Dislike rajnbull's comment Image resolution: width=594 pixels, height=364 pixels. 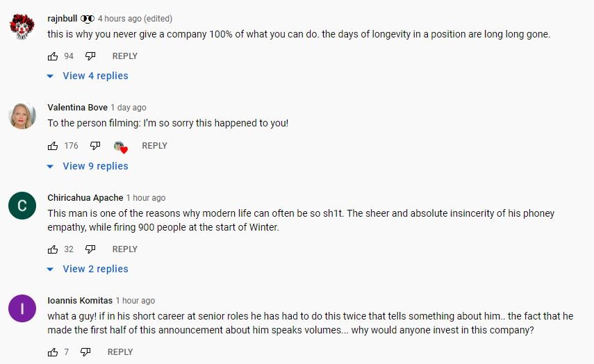point(90,56)
